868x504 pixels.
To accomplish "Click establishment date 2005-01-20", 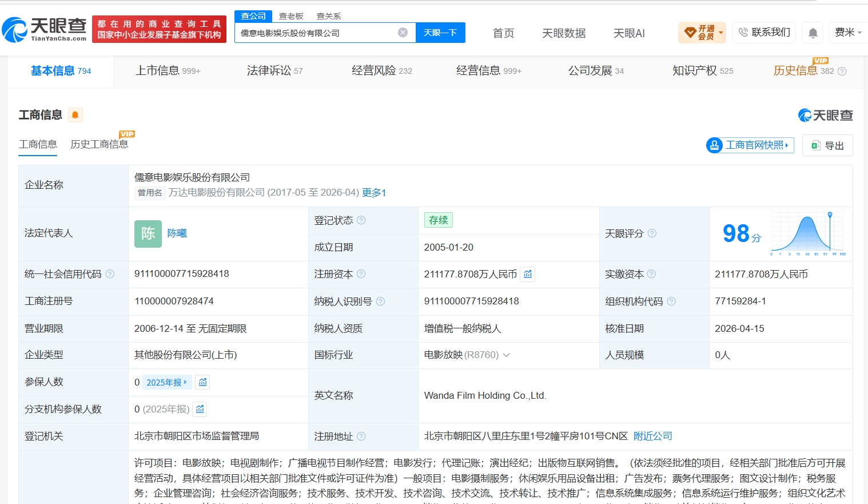I will (x=449, y=248).
